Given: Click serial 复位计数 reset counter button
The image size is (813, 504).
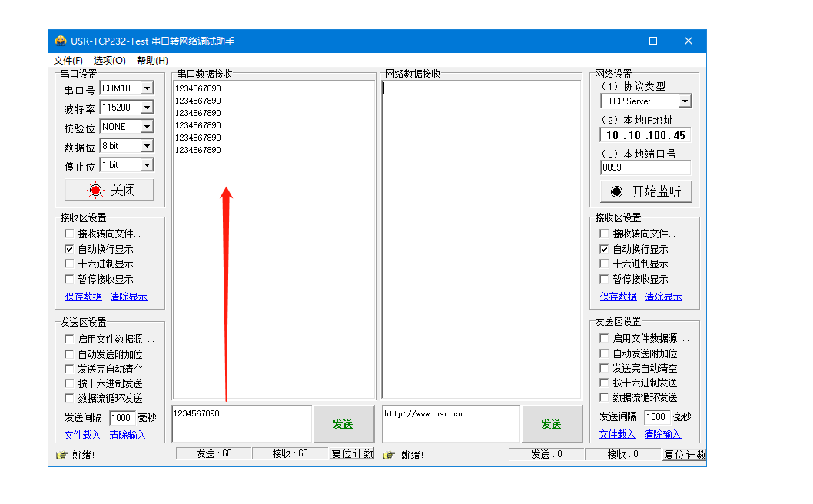Looking at the screenshot, I should pos(353,454).
